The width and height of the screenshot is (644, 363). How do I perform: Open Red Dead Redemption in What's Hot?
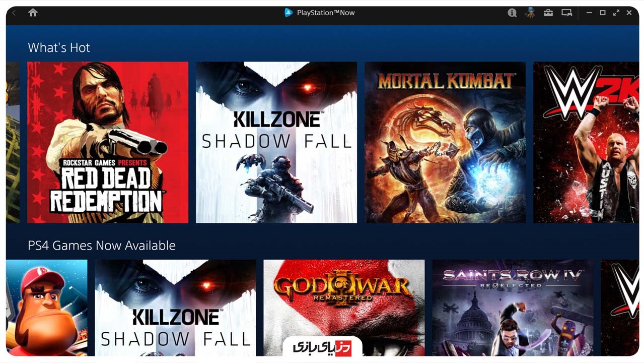coord(108,142)
